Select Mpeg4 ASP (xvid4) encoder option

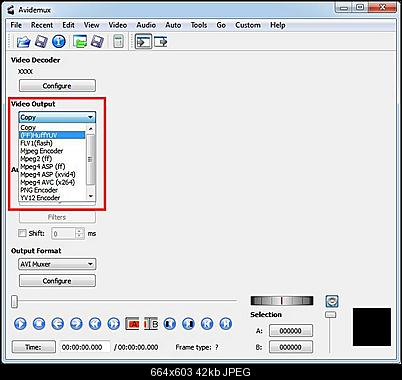[x=48, y=174]
